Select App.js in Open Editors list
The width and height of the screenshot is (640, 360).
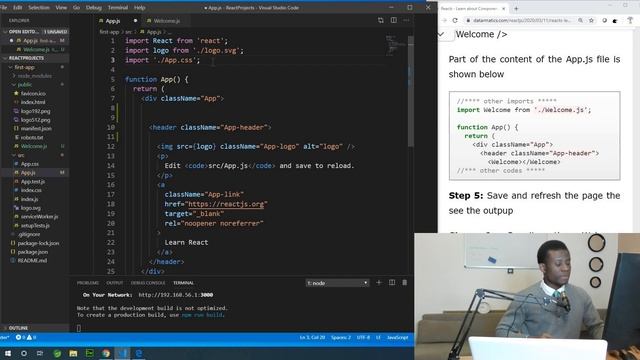[x=35, y=40]
